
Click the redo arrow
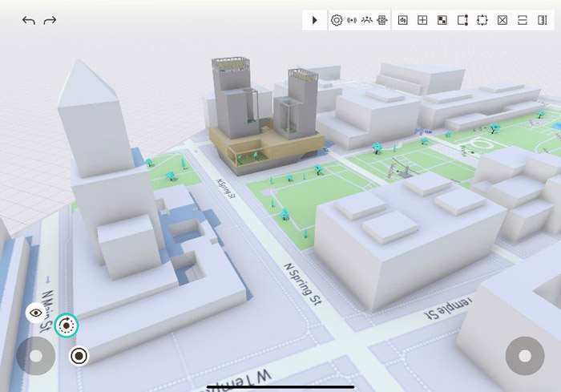click(50, 20)
